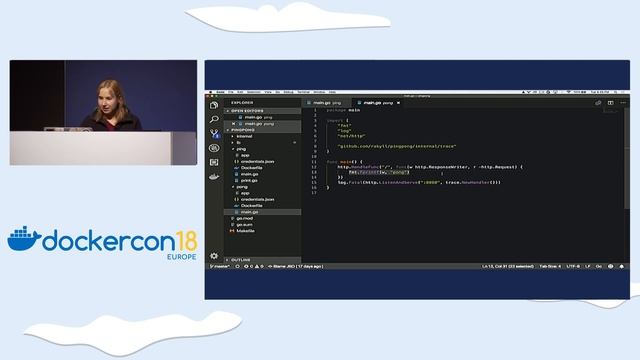The height and width of the screenshot is (360, 640).
Task: Open the Debug menu
Action: click(x=289, y=92)
